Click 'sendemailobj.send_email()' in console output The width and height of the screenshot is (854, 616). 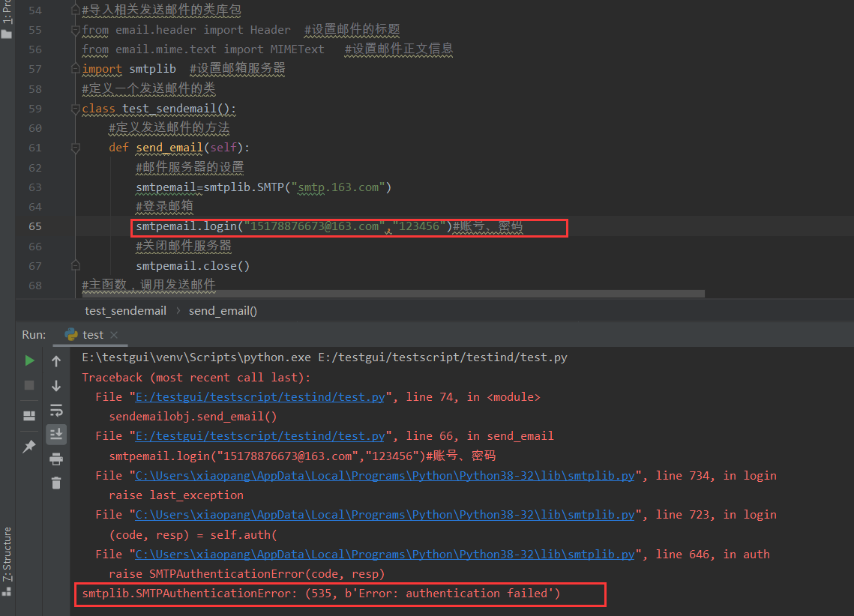coord(193,417)
